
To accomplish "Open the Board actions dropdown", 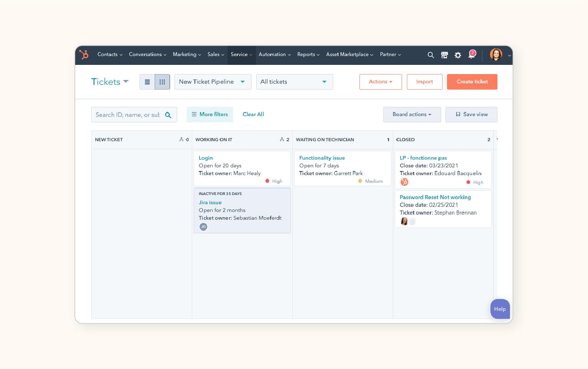I will click(412, 115).
